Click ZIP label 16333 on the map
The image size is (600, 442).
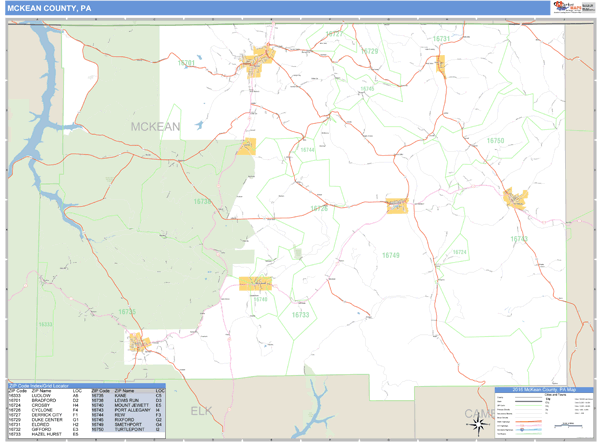(x=45, y=325)
